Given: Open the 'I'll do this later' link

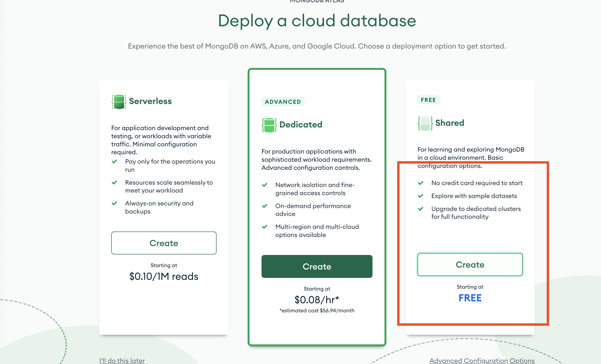Looking at the screenshot, I should point(122,360).
